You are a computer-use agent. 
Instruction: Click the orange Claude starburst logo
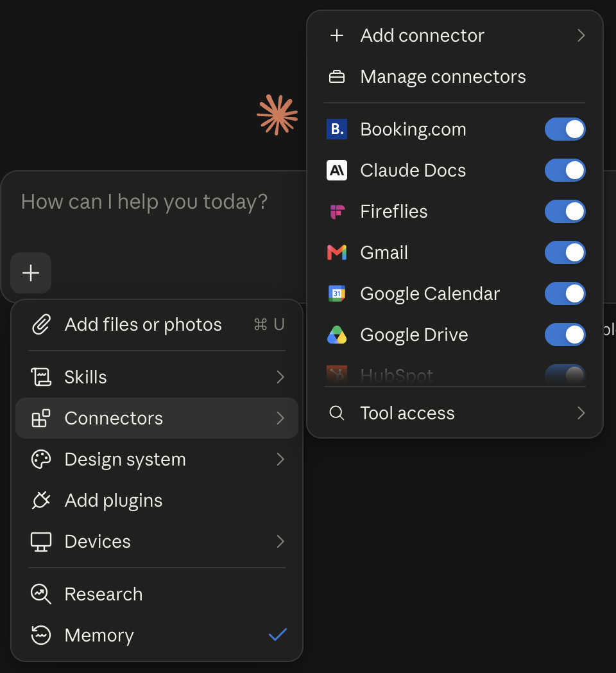(277, 114)
